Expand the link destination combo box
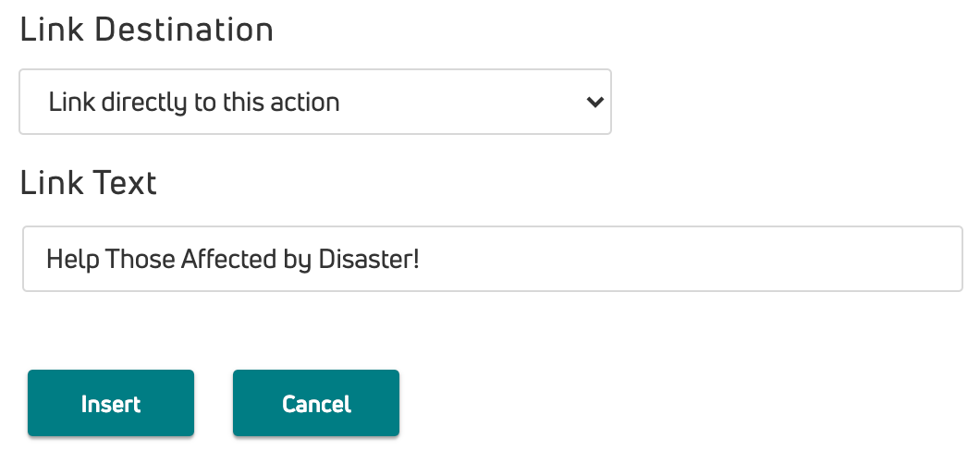Viewport: 980px width, 451px height. click(x=314, y=102)
